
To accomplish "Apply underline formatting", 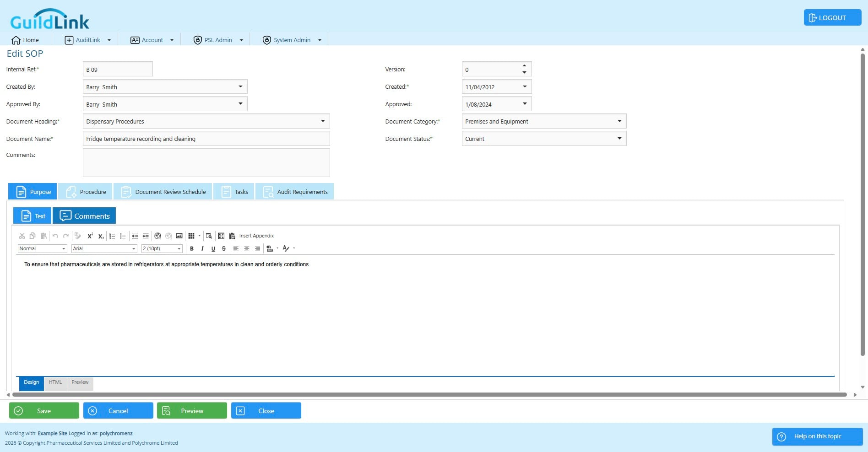I will (213, 248).
